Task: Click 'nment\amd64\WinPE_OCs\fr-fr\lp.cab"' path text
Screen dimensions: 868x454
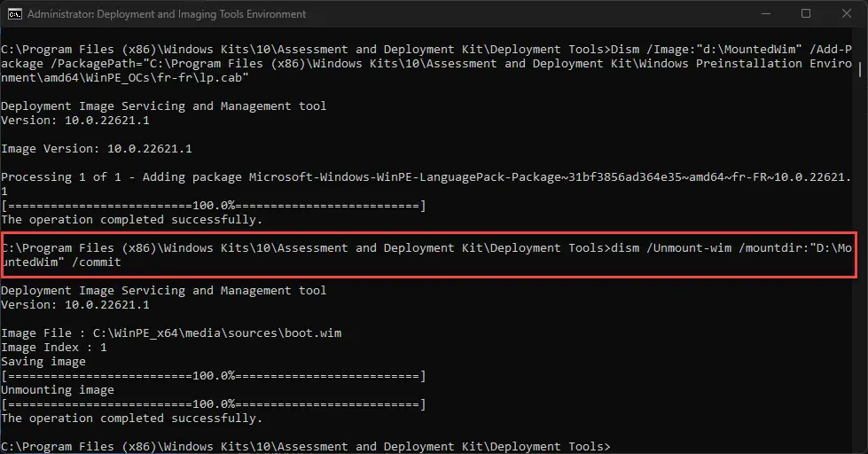Action: click(x=124, y=77)
